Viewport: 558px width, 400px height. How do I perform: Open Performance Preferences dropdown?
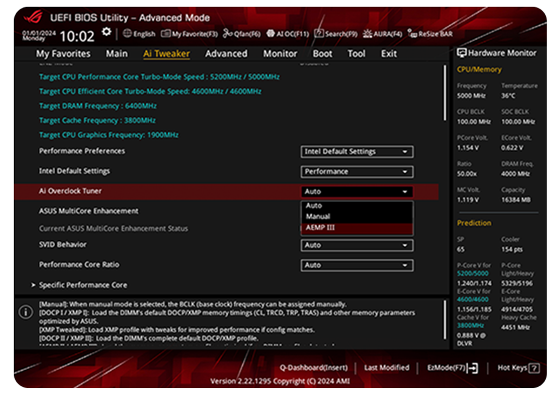click(357, 152)
